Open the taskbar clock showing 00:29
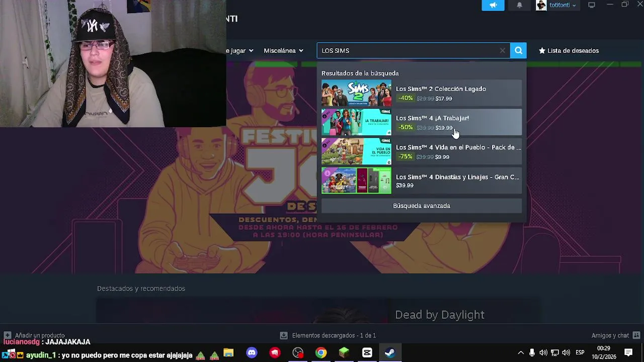The width and height of the screenshot is (644, 362). click(x=604, y=352)
